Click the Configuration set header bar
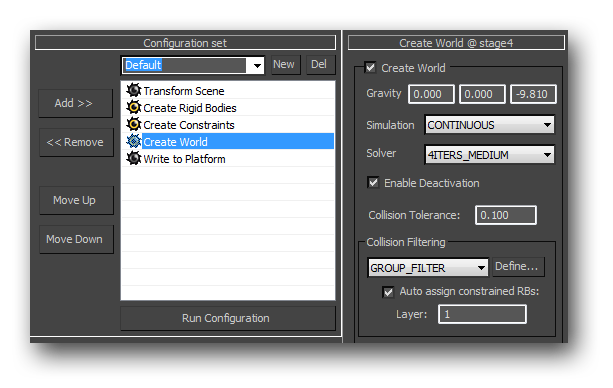This screenshot has width=613, height=388. [185, 43]
